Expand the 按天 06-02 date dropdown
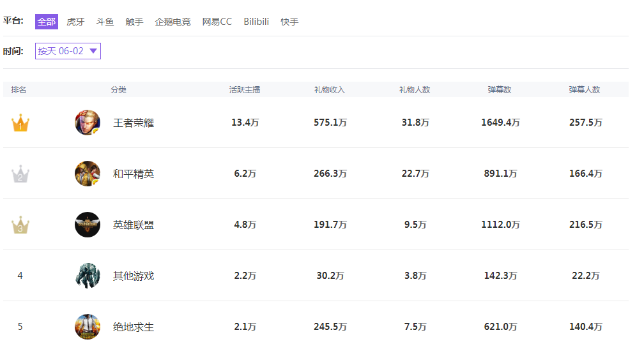This screenshot has height=351, width=644. click(x=68, y=51)
